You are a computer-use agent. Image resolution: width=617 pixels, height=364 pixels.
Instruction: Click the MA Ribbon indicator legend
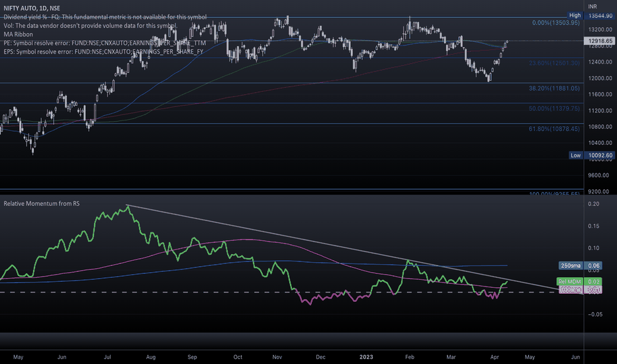tap(18, 34)
